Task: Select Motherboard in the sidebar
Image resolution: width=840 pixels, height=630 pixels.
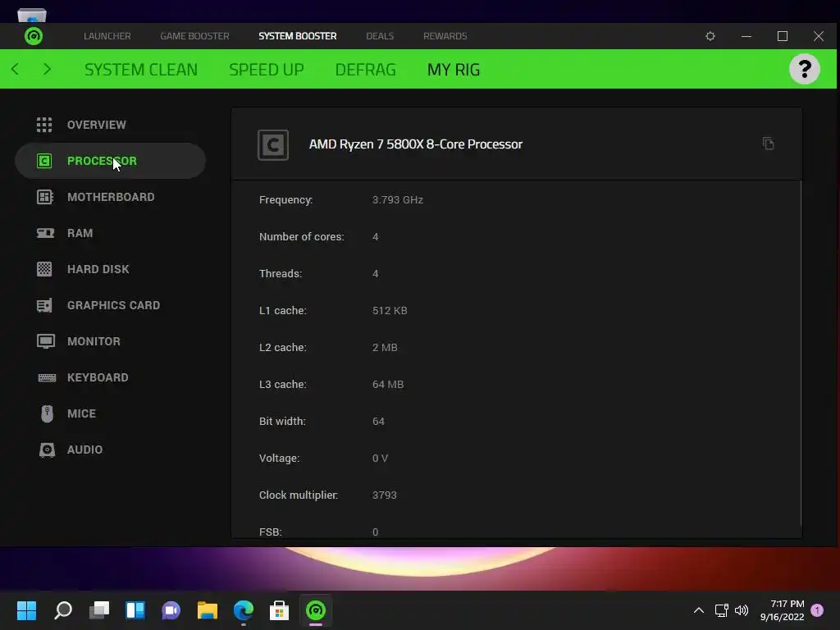Action: 111,197
